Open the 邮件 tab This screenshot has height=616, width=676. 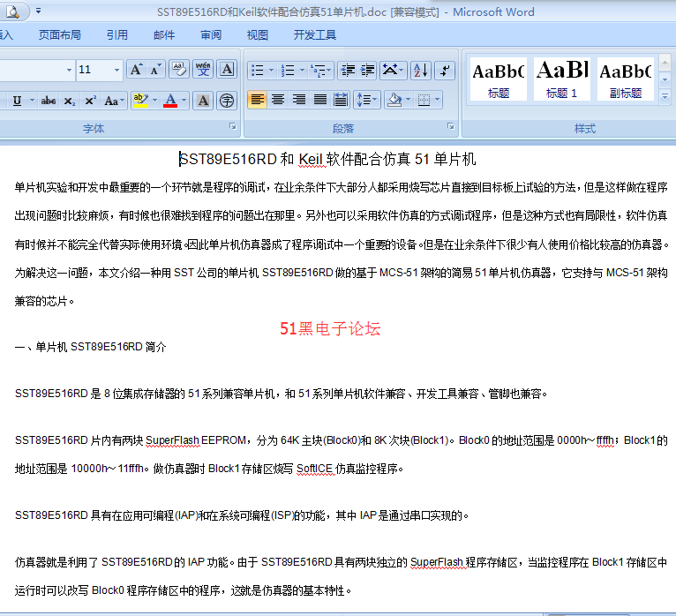164,35
